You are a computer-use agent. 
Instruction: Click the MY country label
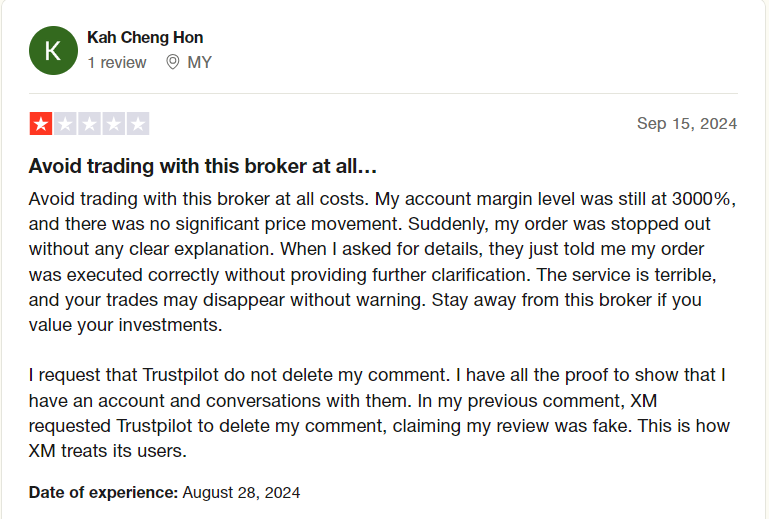(200, 62)
